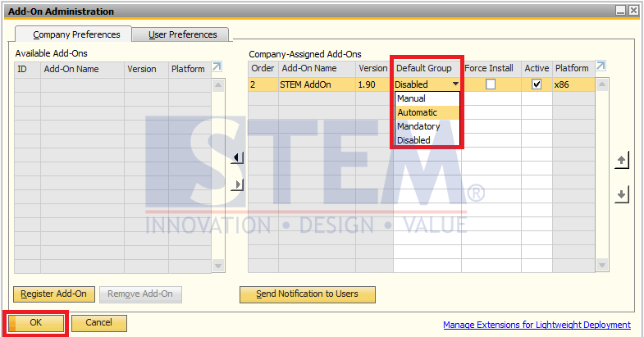Screen dimensions: 644x337
Task: Select the order number 2 cell
Action: (x=263, y=84)
